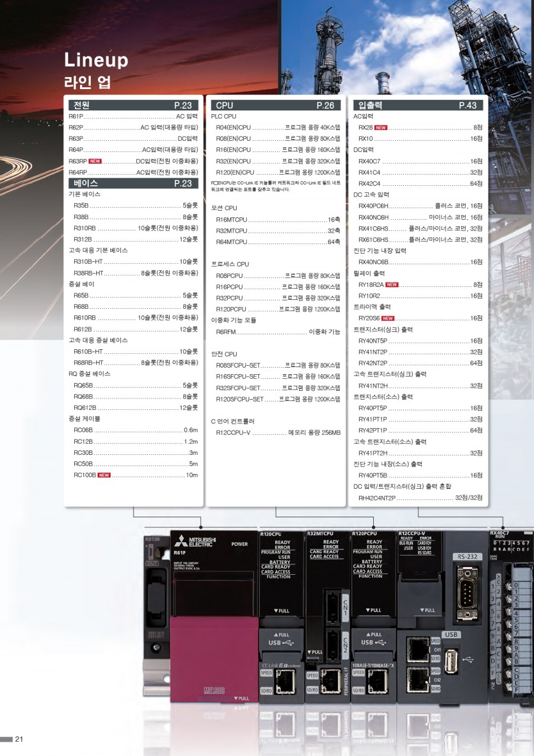Click the Lineup page title
Viewport: 534px width, 756px height.
click(96, 61)
